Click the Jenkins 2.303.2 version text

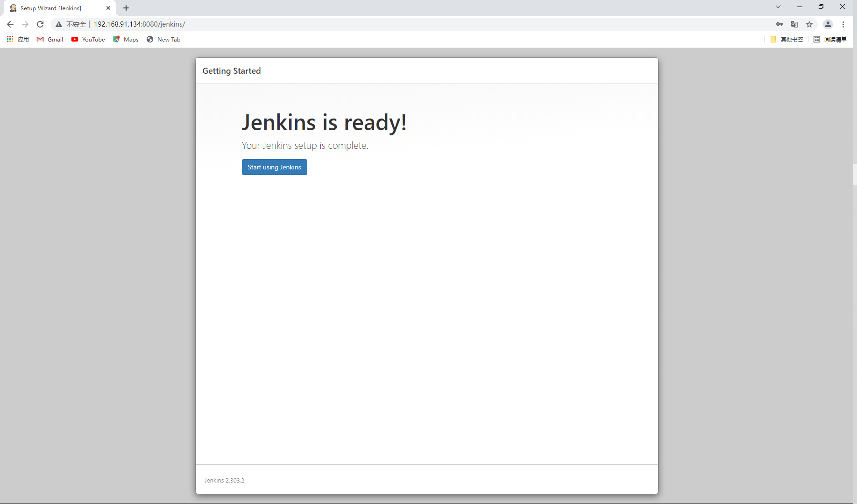click(224, 480)
